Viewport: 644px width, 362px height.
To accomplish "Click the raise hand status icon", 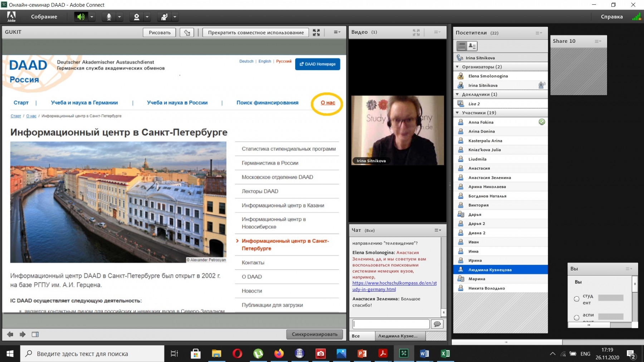I will tap(164, 17).
